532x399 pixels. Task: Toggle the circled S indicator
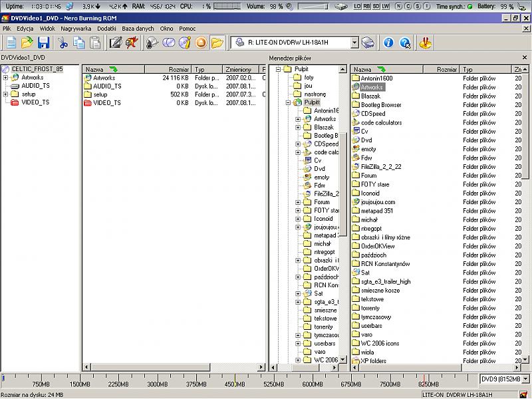click(x=418, y=6)
